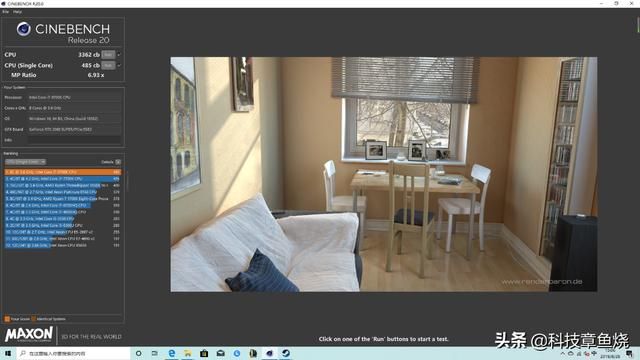
Task: Open Microsoft Store from taskbar
Action: coord(204,353)
